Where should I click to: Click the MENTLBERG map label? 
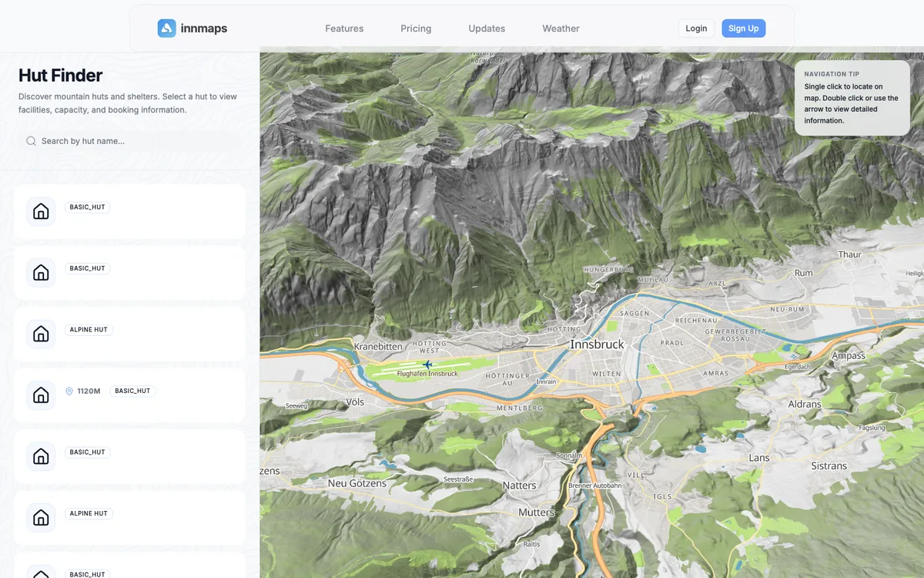[520, 408]
